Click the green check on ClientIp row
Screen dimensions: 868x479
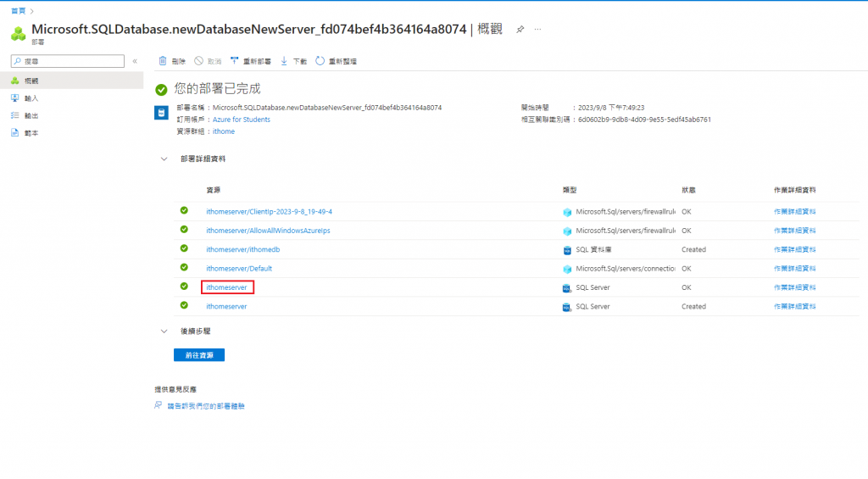pyautogui.click(x=184, y=210)
